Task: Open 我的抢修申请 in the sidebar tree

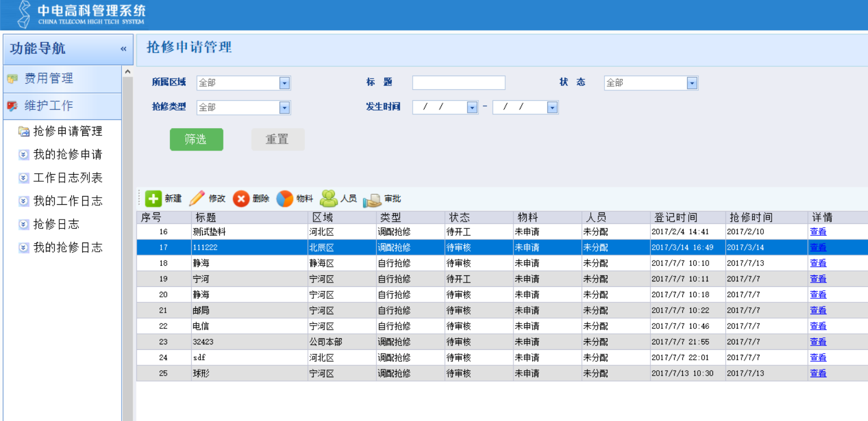Action: 67,154
